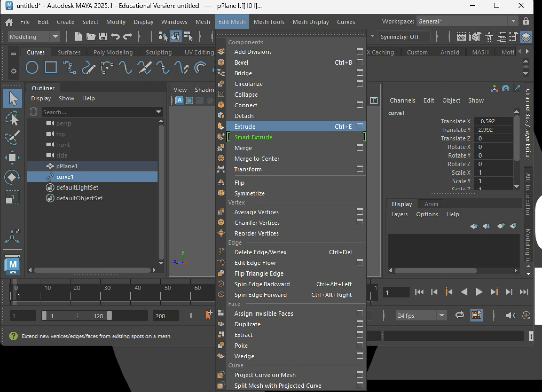542x392 pixels.
Task: Open the Bevel option box
Action: [x=360, y=62]
